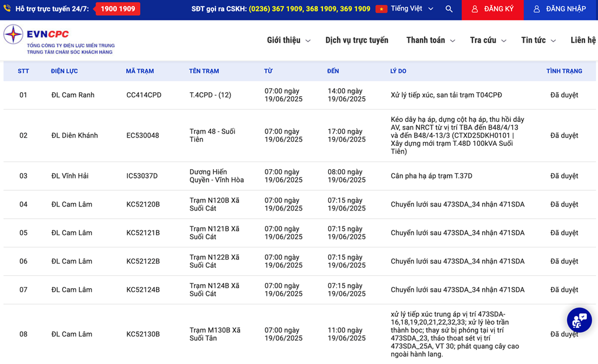The height and width of the screenshot is (364, 598).
Task: Click Đã duyệt status in row 01
Action: pyautogui.click(x=564, y=95)
